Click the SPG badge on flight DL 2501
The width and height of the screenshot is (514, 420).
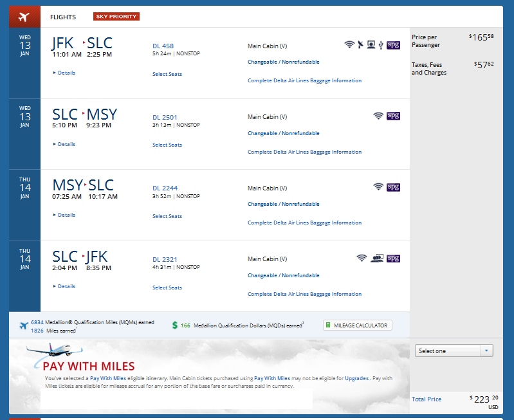tap(393, 116)
